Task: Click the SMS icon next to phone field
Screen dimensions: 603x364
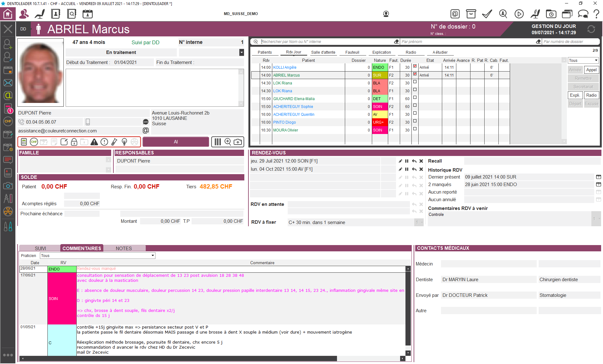Action: [146, 122]
